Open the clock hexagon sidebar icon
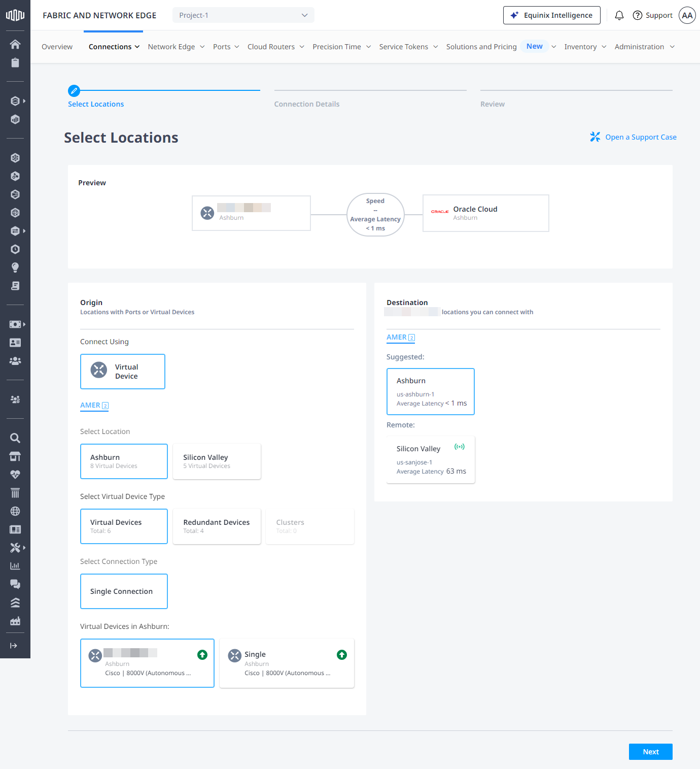Image resolution: width=700 pixels, height=769 pixels. point(15,249)
